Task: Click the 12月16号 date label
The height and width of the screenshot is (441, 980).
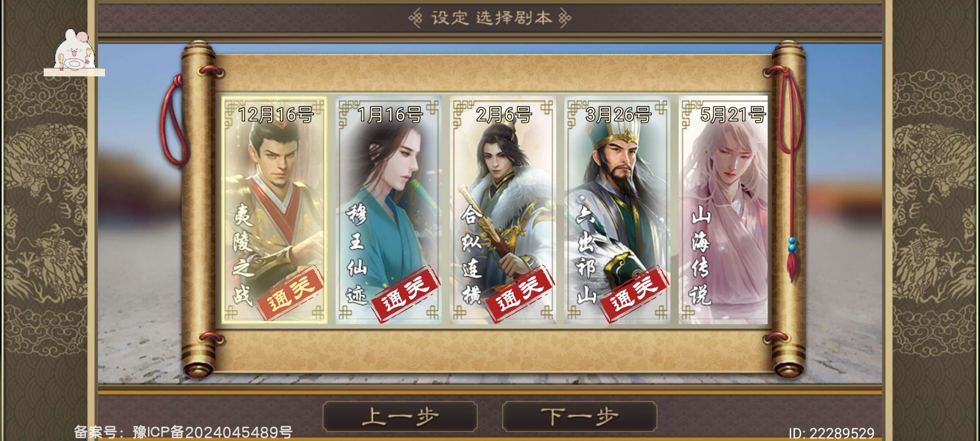Action: 276,115
